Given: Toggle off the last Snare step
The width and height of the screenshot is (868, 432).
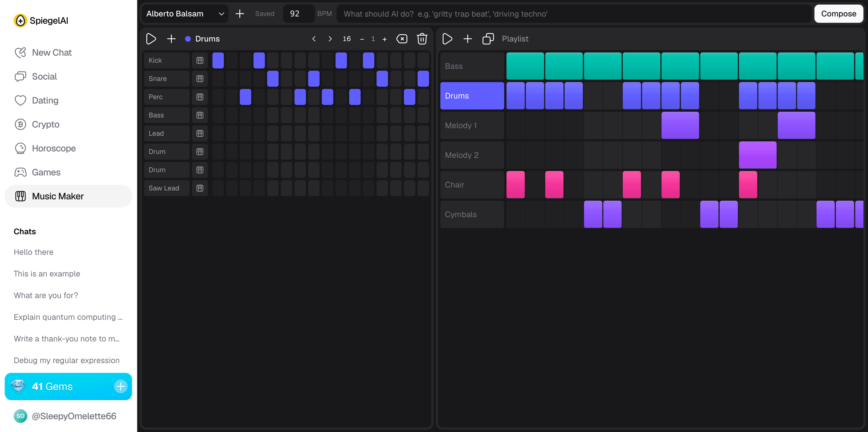Looking at the screenshot, I should (x=423, y=78).
